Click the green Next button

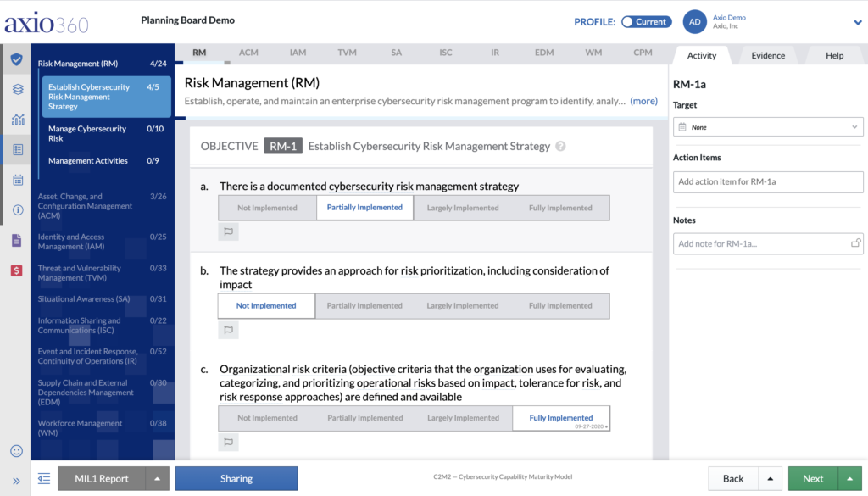click(813, 479)
